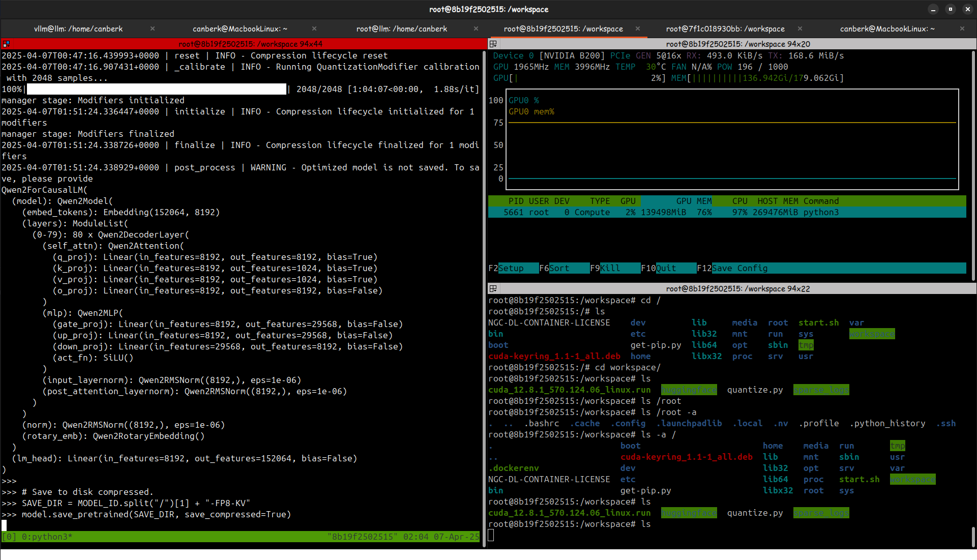977x560 pixels.
Task: Click the .dockerenv file entry
Action: click(513, 468)
